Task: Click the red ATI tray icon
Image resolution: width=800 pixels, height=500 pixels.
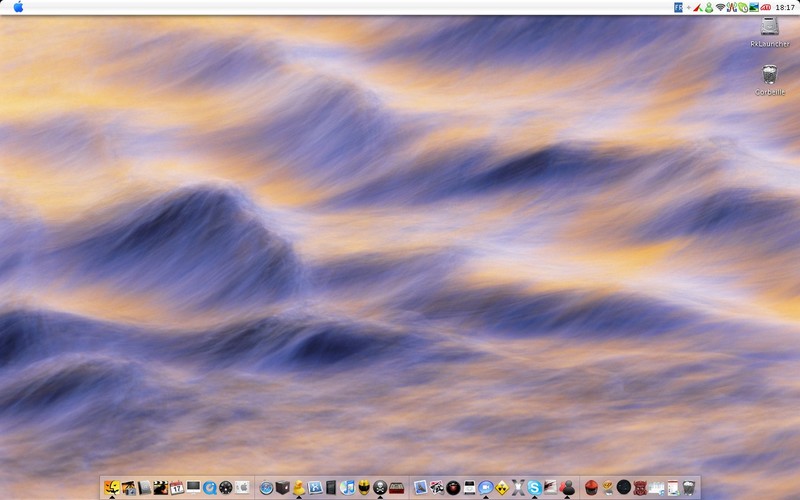Action: pos(765,7)
